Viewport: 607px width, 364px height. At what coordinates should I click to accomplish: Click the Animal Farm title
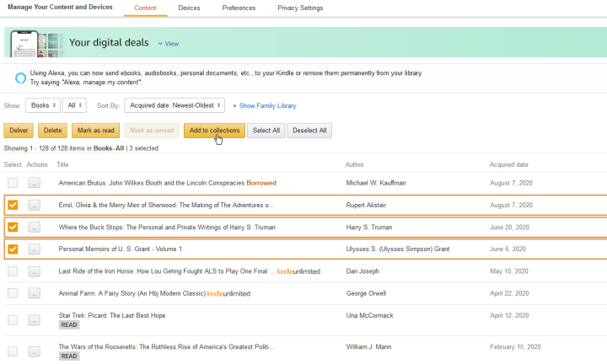(132, 293)
